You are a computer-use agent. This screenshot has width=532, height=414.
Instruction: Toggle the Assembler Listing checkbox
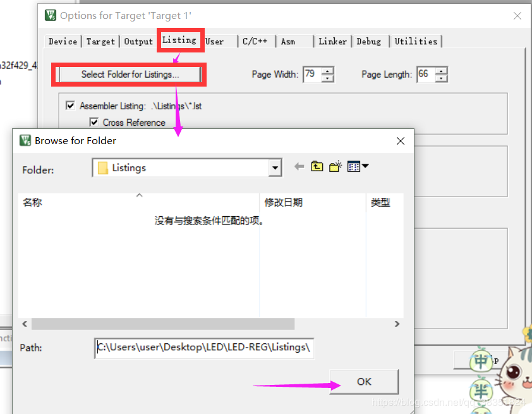tap(70, 106)
